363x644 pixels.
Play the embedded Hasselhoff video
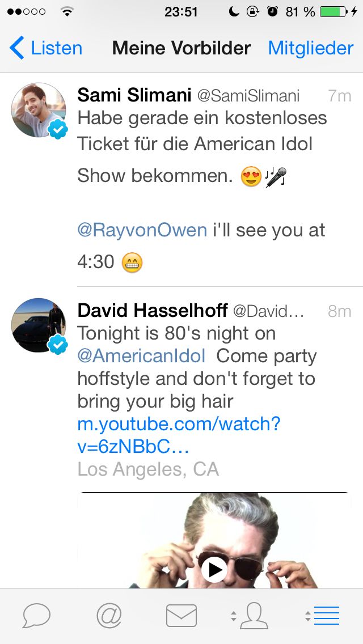click(214, 569)
